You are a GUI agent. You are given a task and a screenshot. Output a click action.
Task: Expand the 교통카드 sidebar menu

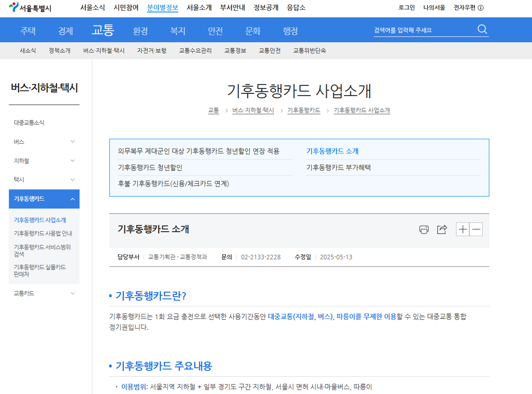tap(72, 293)
